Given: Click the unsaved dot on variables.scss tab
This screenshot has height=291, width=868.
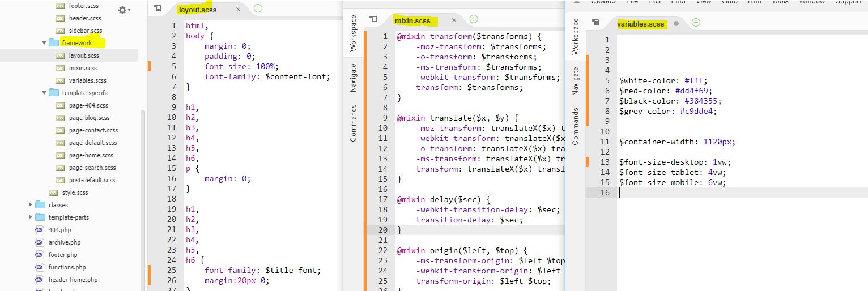Looking at the screenshot, I should pyautogui.click(x=676, y=23).
